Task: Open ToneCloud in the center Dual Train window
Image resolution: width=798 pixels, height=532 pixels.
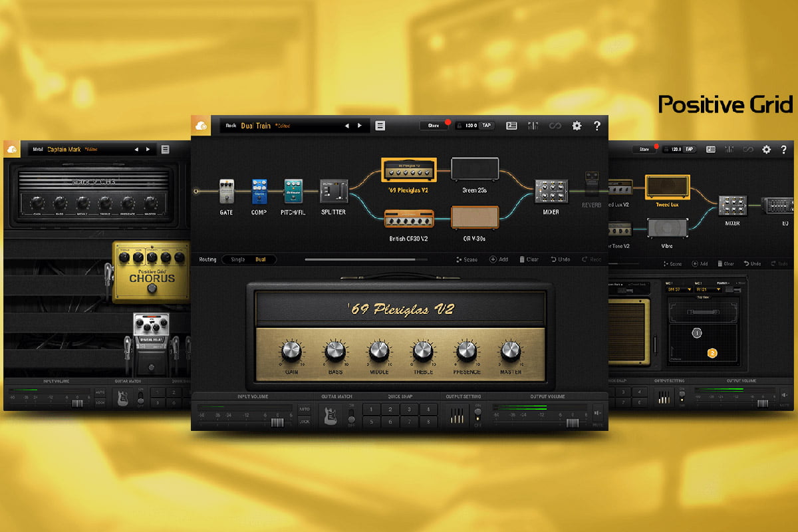Action: click(201, 125)
